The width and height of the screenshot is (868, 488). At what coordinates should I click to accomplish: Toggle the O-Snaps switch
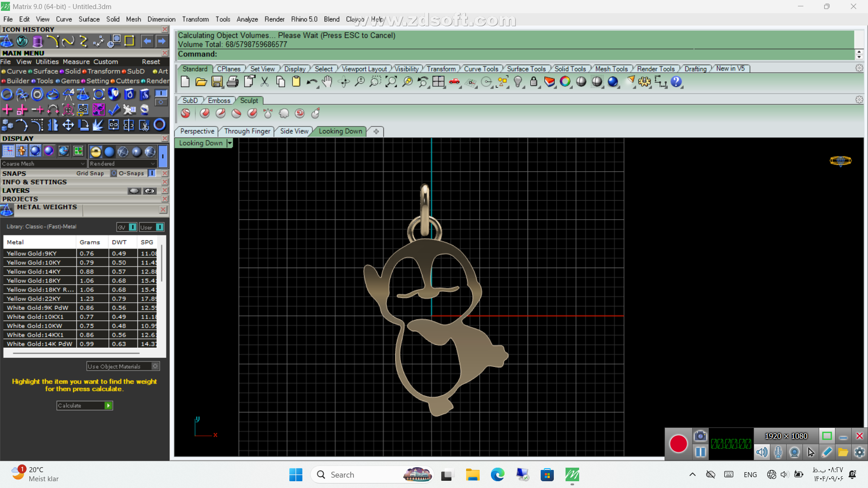[151, 174]
